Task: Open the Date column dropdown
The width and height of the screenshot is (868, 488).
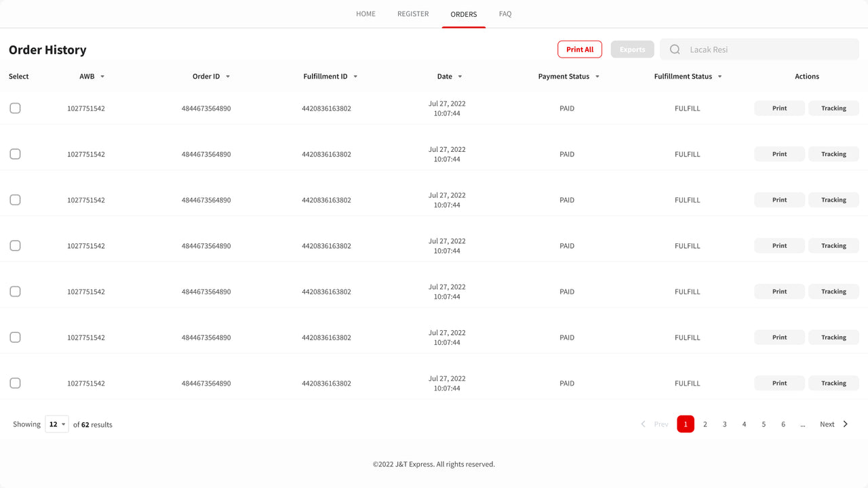Action: (x=461, y=77)
